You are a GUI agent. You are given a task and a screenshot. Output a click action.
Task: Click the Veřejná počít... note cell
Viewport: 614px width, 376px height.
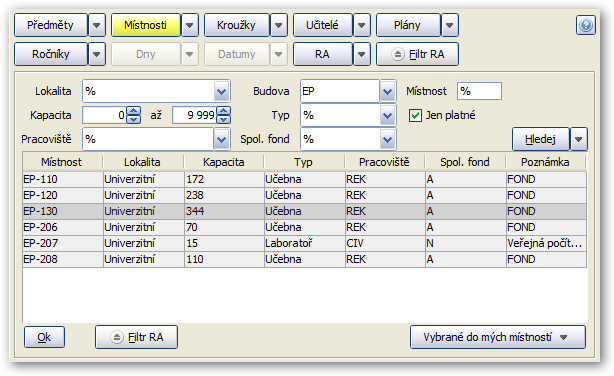pyautogui.click(x=546, y=244)
